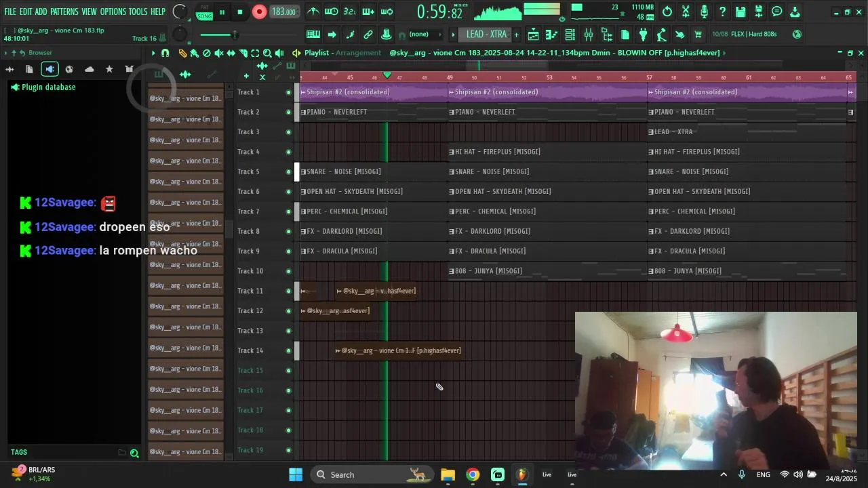Toggle mute LED on Track 14

coord(288,350)
